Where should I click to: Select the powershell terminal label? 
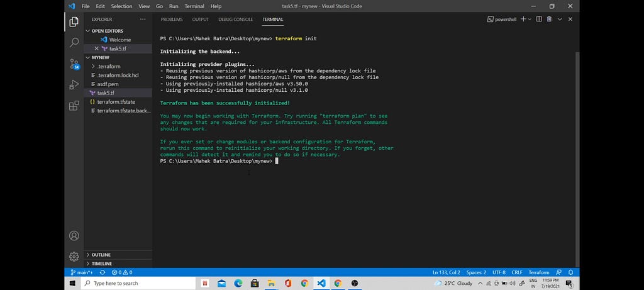(502, 20)
